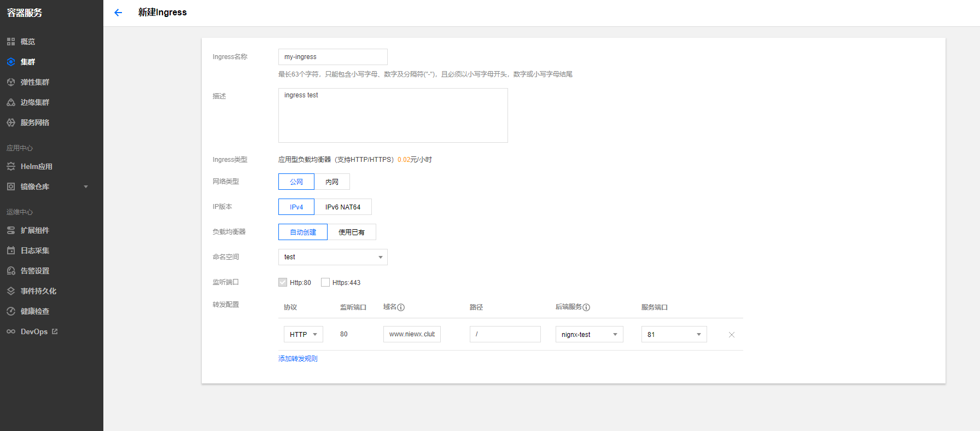Click the 告警设置 sidebar icon
Screen dimensions: 980x431
point(11,271)
